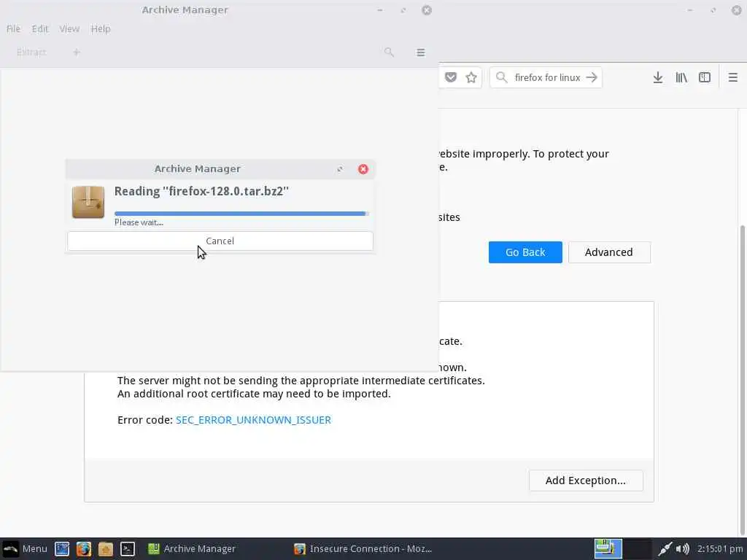Screen dimensions: 747x560
Task: Switch to Archive Manager taskbar entry
Action: 192,548
